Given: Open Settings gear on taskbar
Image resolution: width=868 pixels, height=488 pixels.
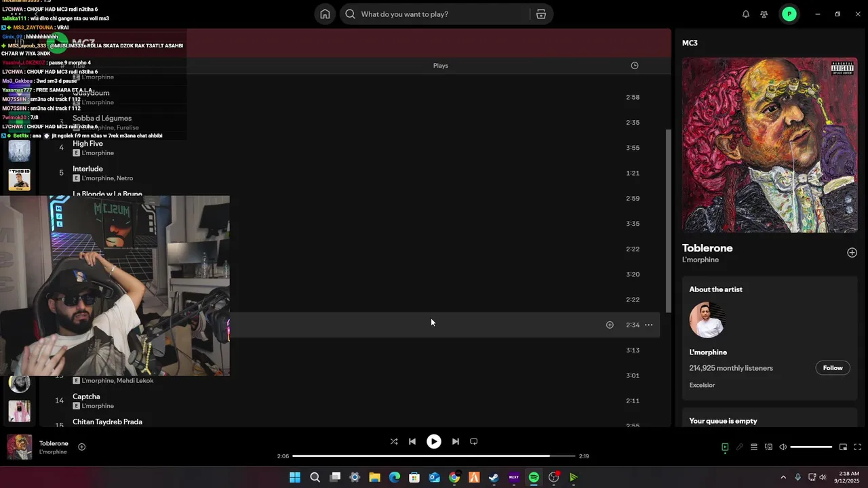Looking at the screenshot, I should click(355, 477).
